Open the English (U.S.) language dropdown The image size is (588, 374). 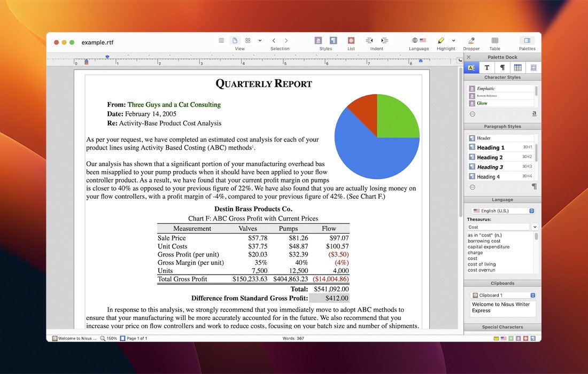point(502,211)
